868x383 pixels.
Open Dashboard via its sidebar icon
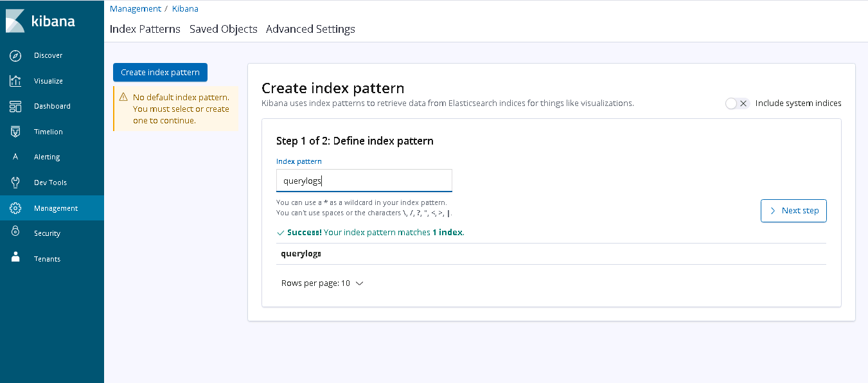[15, 106]
